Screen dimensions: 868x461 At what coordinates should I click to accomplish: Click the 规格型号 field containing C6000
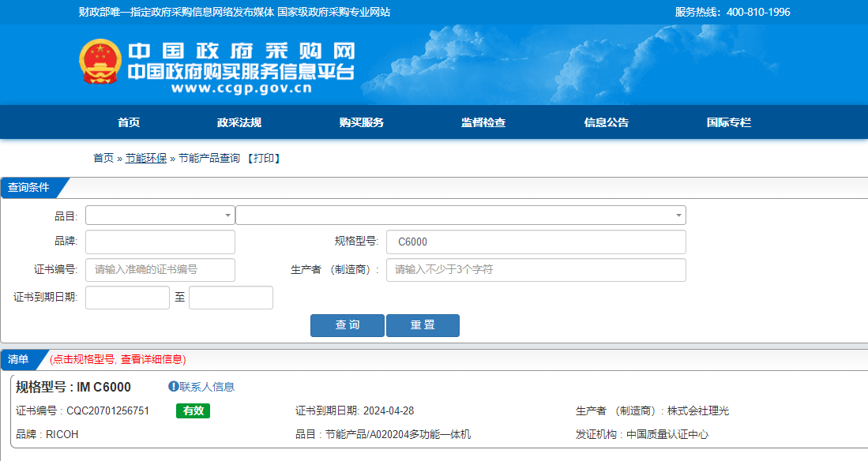(535, 242)
